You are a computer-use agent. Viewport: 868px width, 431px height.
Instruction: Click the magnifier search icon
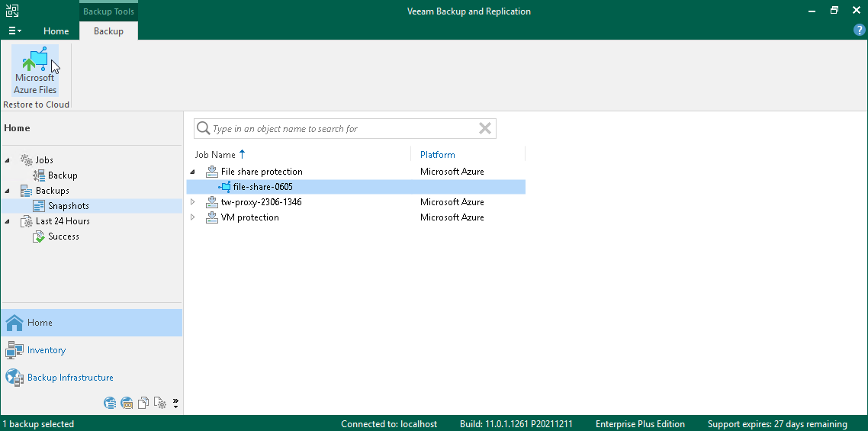203,128
